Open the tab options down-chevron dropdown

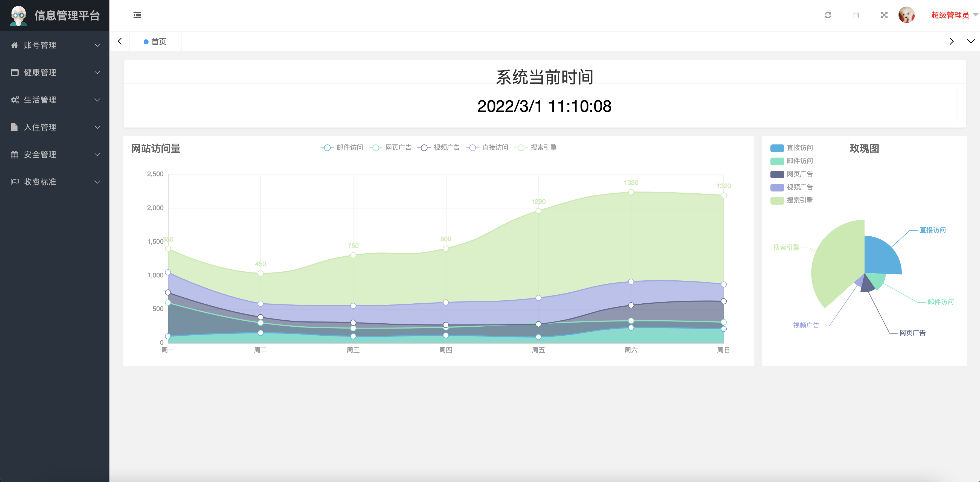970,42
